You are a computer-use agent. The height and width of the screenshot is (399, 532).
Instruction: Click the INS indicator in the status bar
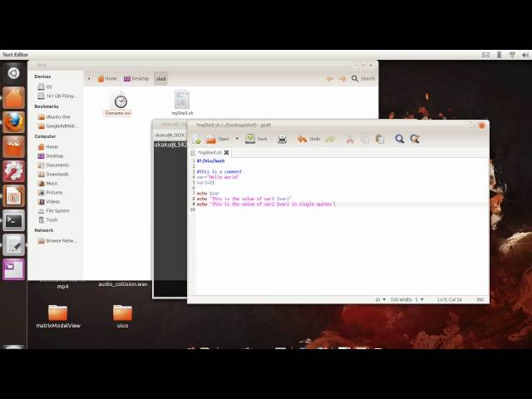(480, 299)
